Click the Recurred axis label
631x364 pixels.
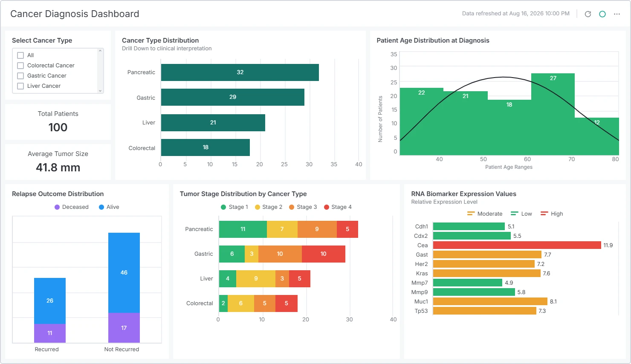point(47,350)
